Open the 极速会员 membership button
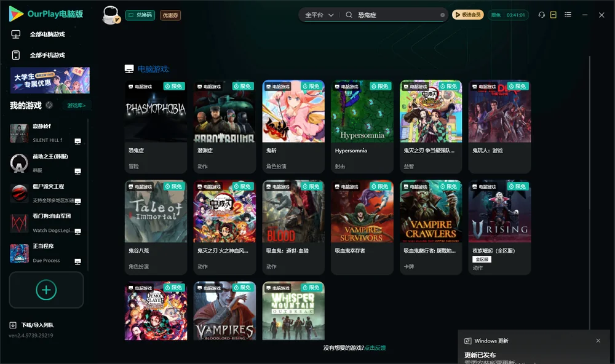This screenshot has height=364, width=615. [x=468, y=15]
